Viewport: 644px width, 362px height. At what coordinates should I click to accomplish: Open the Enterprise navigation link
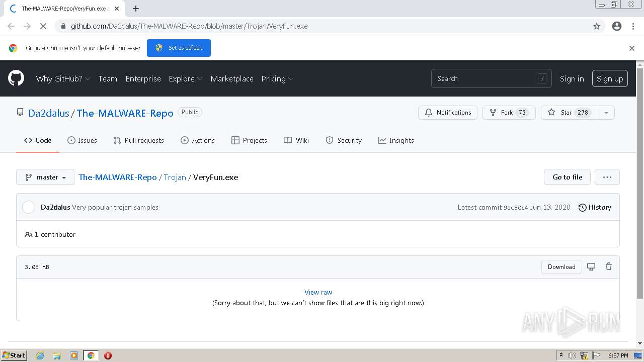[x=143, y=79]
